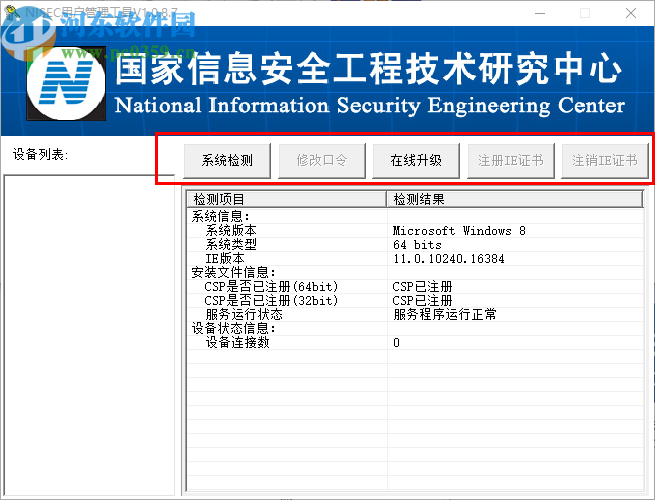Click the 11.0.10240.16384 version value
655x500 pixels.
(449, 259)
